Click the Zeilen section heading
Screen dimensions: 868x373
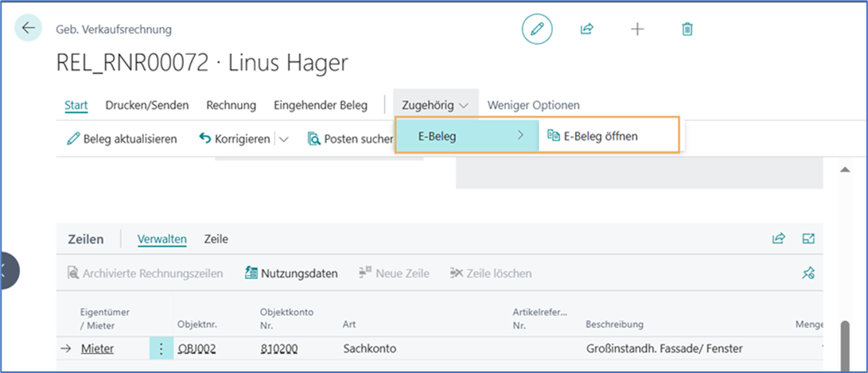point(86,239)
